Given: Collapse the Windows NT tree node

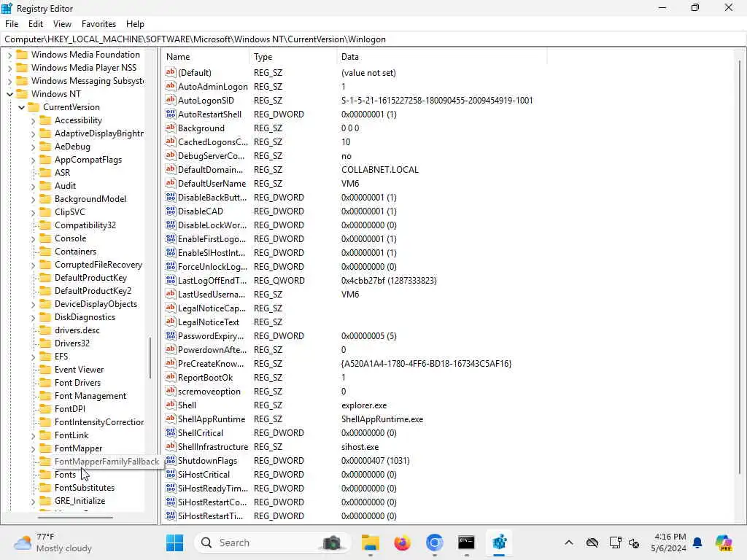Looking at the screenshot, I should (9, 94).
